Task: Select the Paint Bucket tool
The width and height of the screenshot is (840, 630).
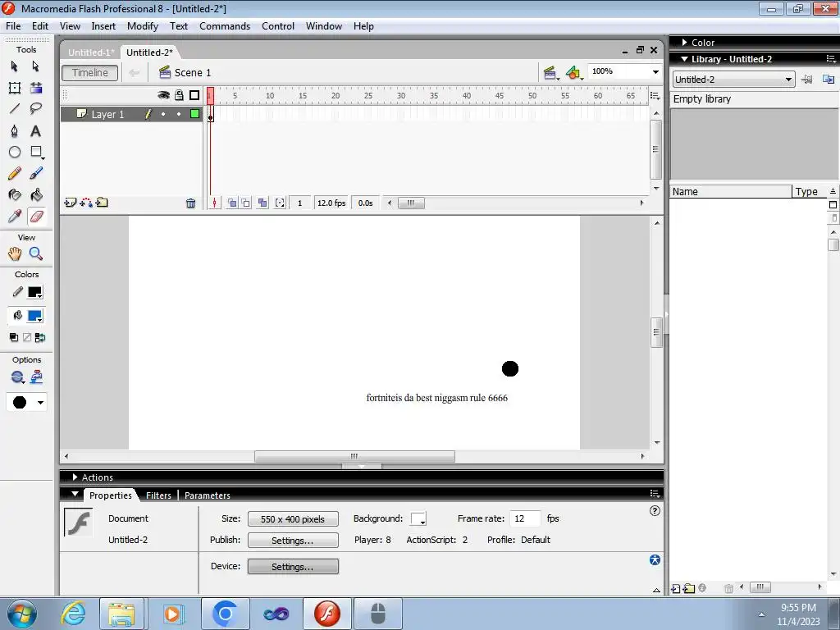Action: [x=36, y=194]
